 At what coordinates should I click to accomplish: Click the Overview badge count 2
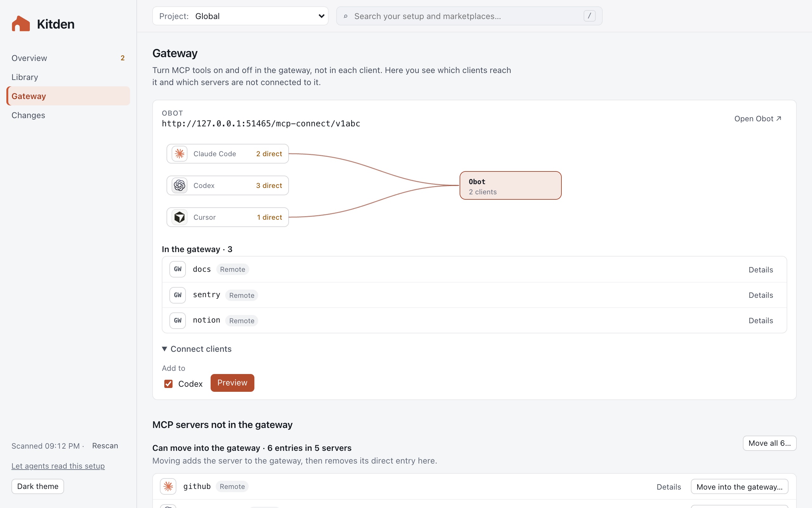122,58
